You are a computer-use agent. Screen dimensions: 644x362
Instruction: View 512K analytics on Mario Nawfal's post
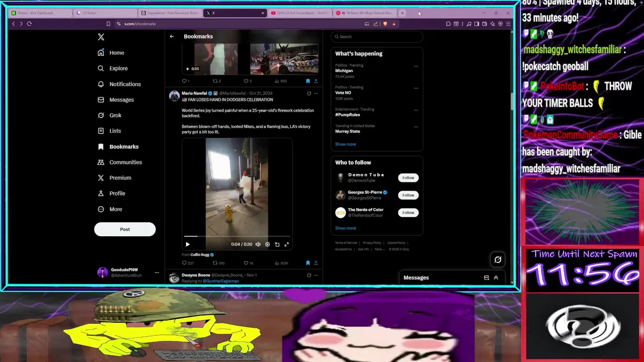pyautogui.click(x=281, y=263)
